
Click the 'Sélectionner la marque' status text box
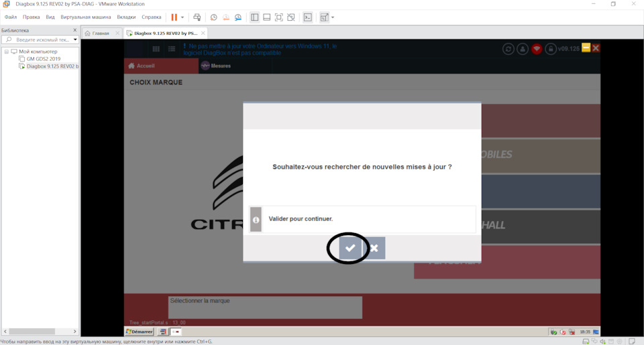(266, 307)
